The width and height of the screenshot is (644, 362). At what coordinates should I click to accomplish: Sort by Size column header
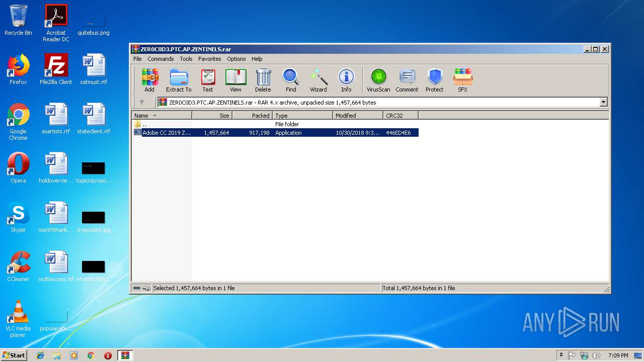212,116
